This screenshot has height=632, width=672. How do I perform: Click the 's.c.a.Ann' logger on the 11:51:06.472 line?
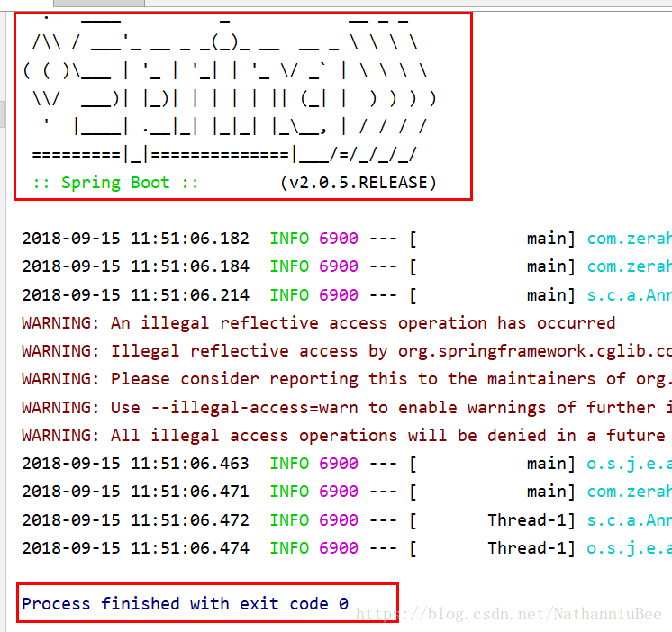(629, 520)
